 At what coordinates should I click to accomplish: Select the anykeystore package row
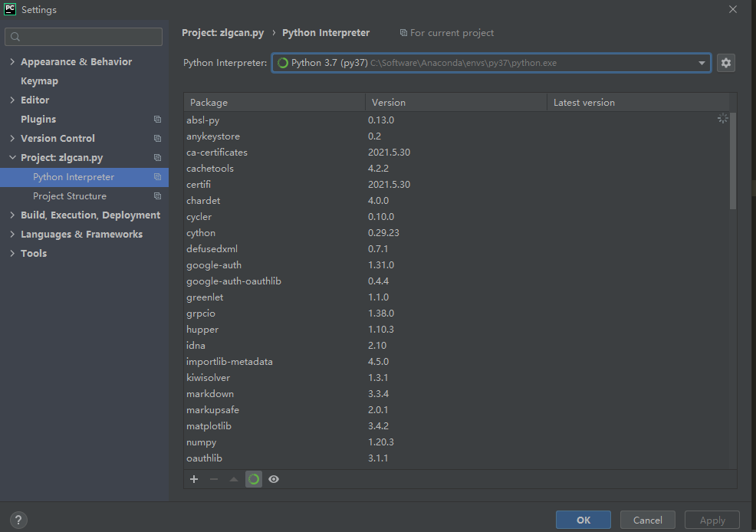[456, 136]
